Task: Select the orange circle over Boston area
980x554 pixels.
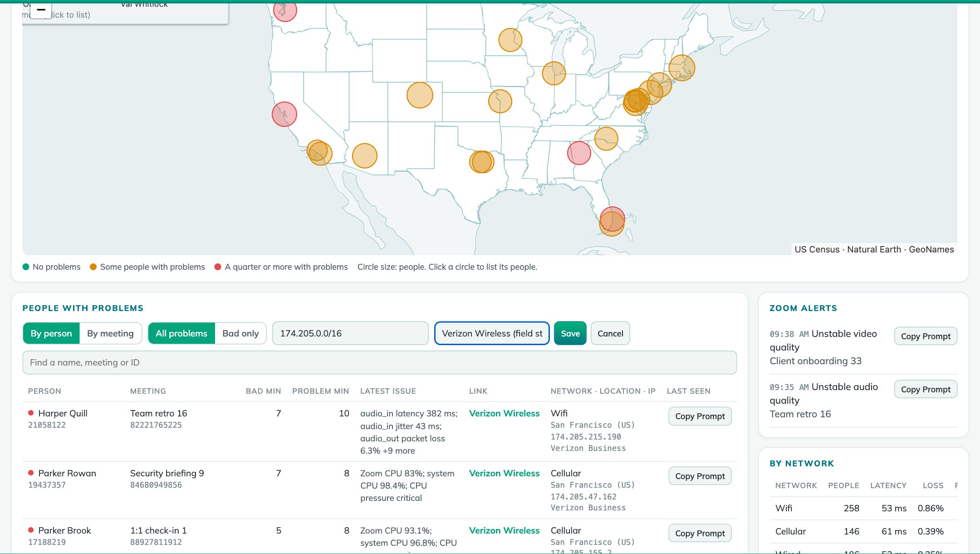Action: coord(681,68)
